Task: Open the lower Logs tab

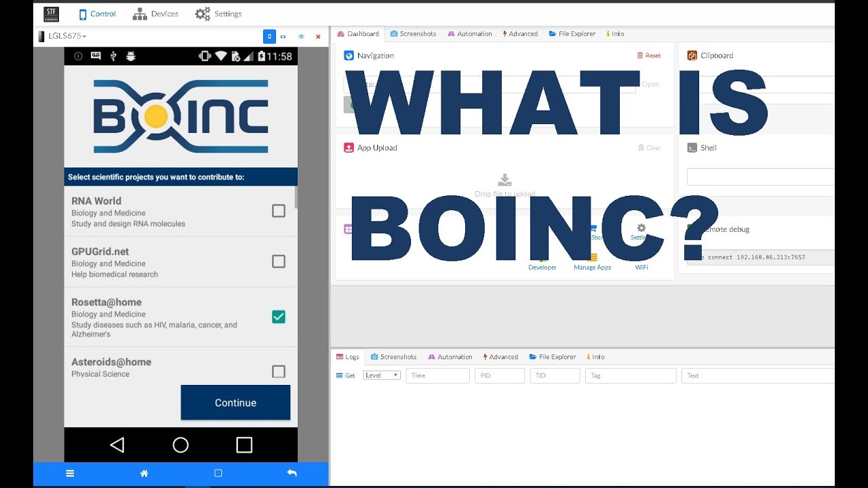Action: [x=348, y=357]
